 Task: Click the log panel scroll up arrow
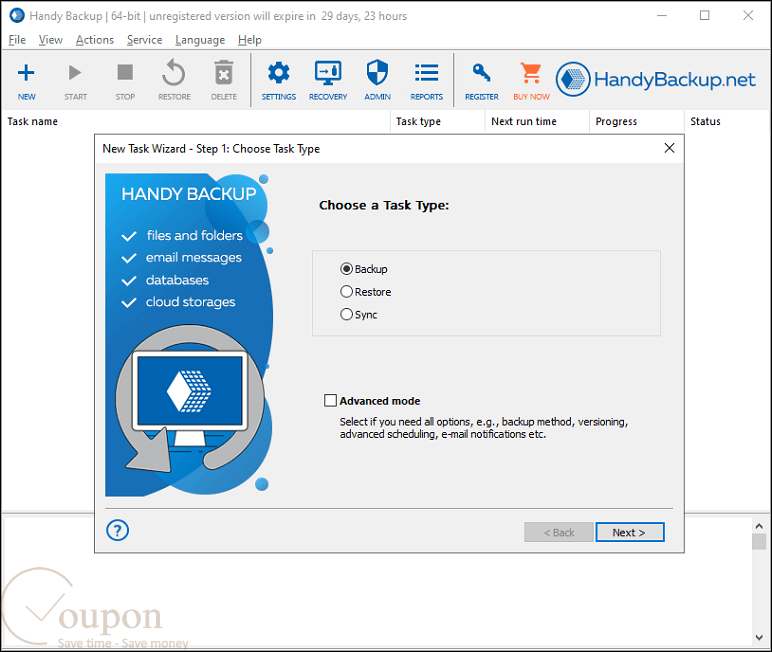tap(759, 526)
